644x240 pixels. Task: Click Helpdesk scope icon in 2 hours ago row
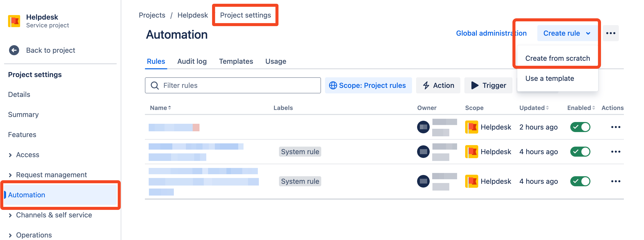pos(472,127)
